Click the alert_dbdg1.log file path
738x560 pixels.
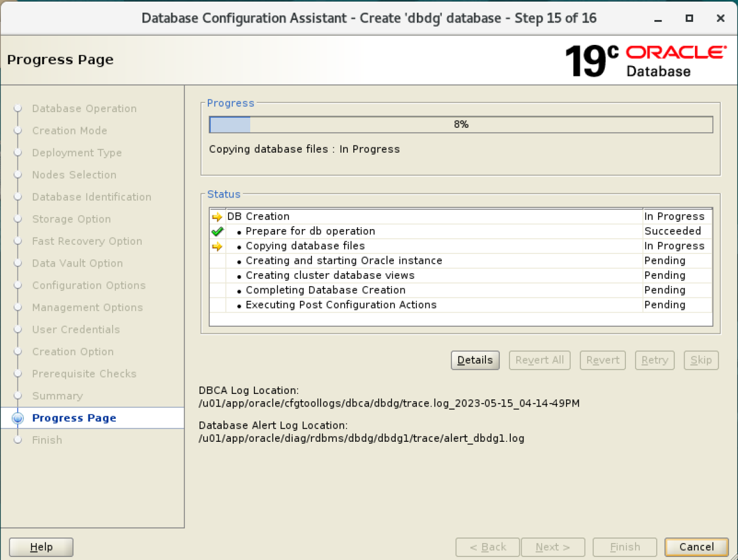click(362, 438)
